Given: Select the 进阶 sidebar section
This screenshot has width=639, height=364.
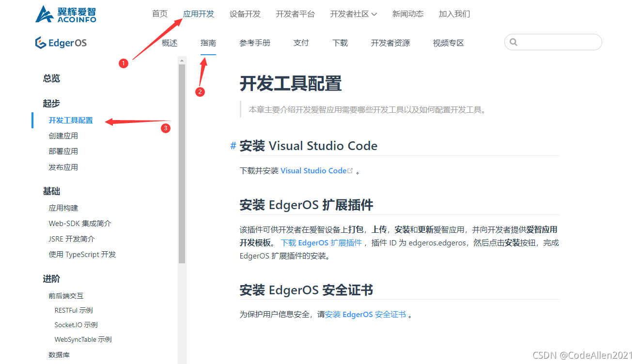Looking at the screenshot, I should click(x=51, y=279).
